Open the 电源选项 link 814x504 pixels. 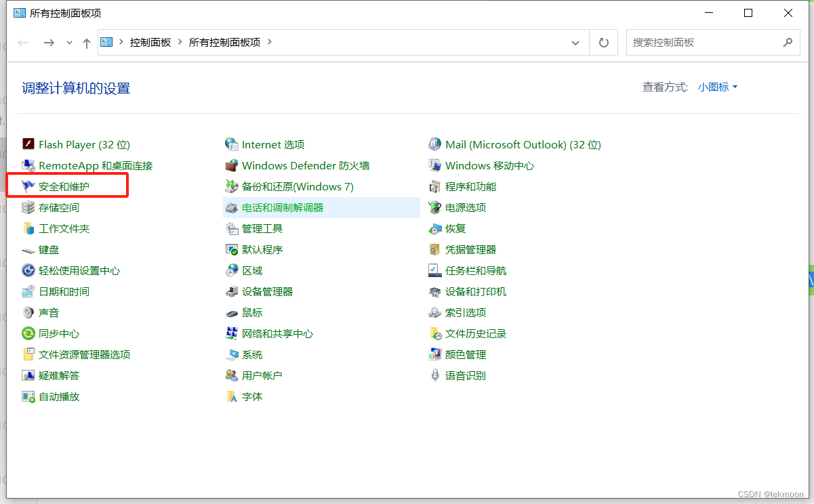[x=466, y=207]
